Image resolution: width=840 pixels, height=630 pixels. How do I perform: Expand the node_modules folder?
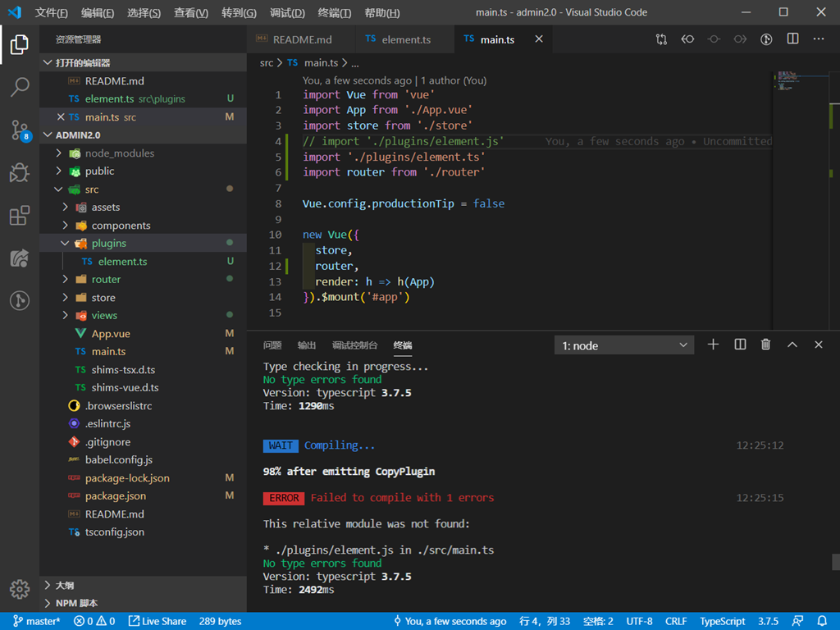click(59, 153)
